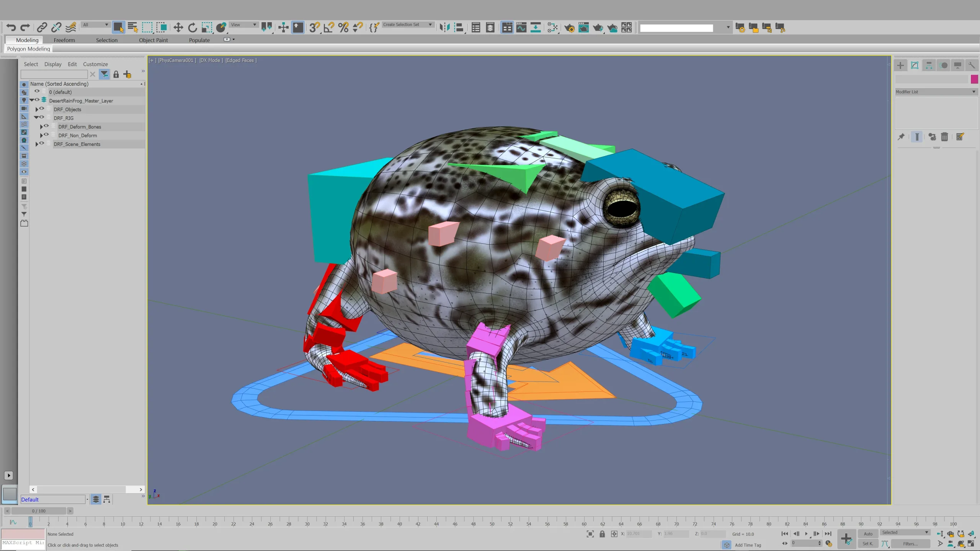The height and width of the screenshot is (551, 980).
Task: Open the Modify command panel tab
Action: click(915, 65)
